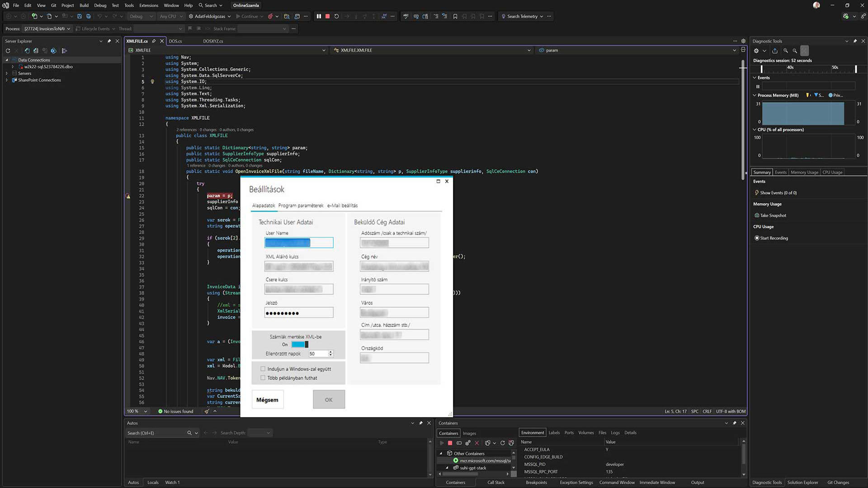Image resolution: width=868 pixels, height=488 pixels.
Task: Click the Mégsem button
Action: click(x=267, y=399)
